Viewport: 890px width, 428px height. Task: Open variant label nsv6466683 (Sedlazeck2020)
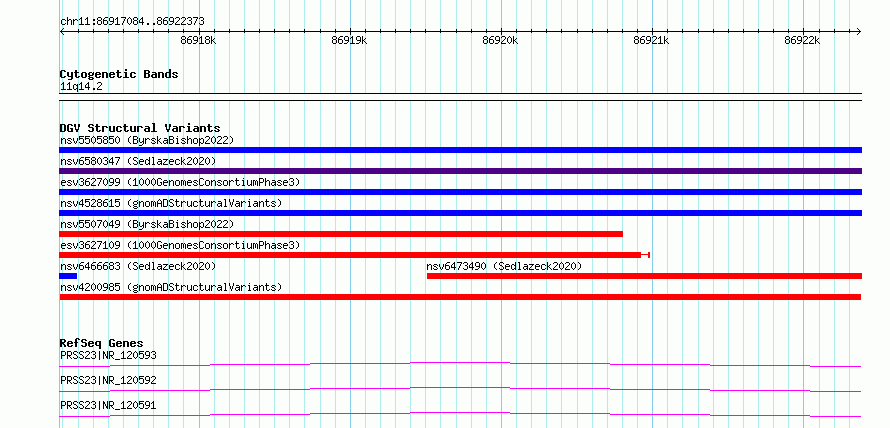[138, 266]
